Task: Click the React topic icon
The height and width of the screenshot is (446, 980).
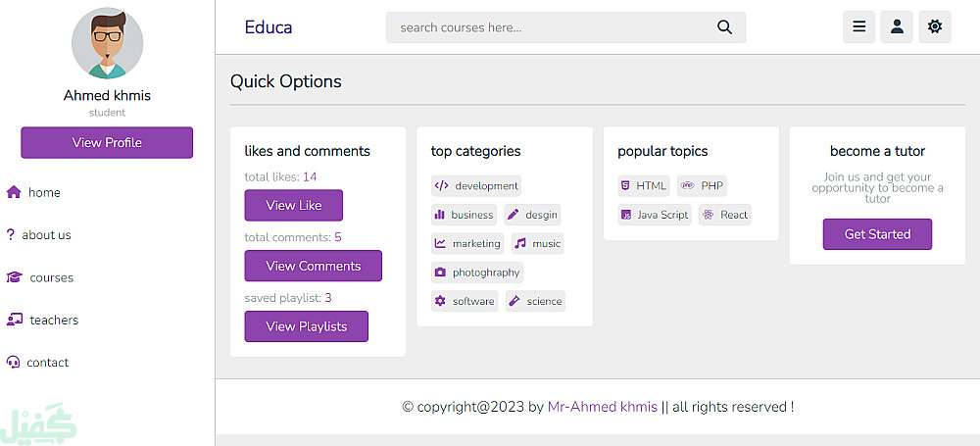Action: 708,215
